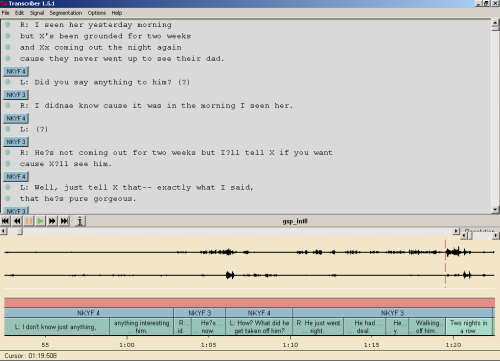Click the transcript scrollbar up arrow
The height and width of the screenshot is (361, 500).
pos(495,23)
